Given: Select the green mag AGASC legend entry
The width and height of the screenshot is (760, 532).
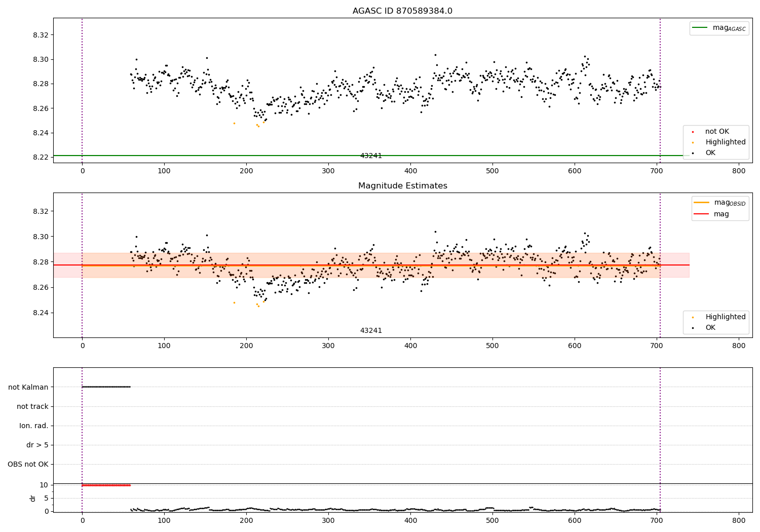Looking at the screenshot, I should click(719, 28).
